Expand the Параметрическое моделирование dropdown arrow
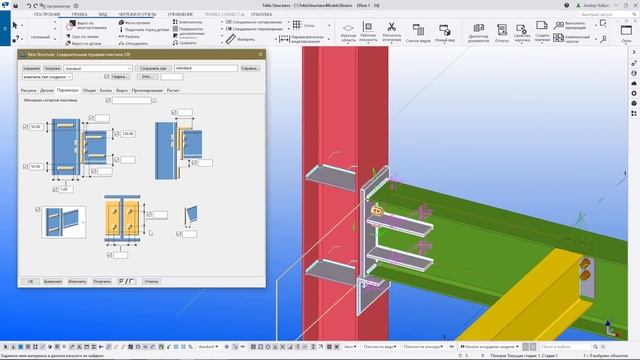Viewport: 640px width, 360px height. [x=329, y=39]
